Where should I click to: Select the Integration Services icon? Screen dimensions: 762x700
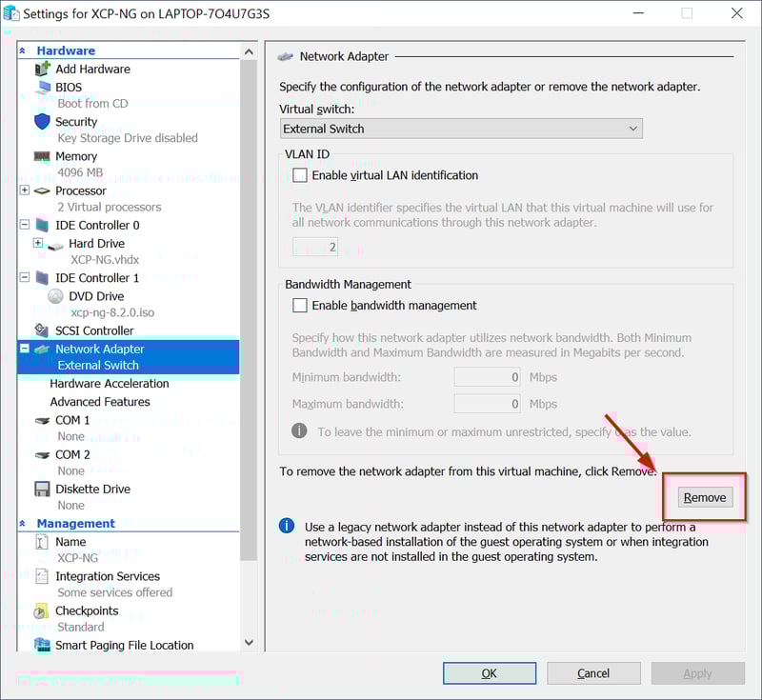[42, 576]
